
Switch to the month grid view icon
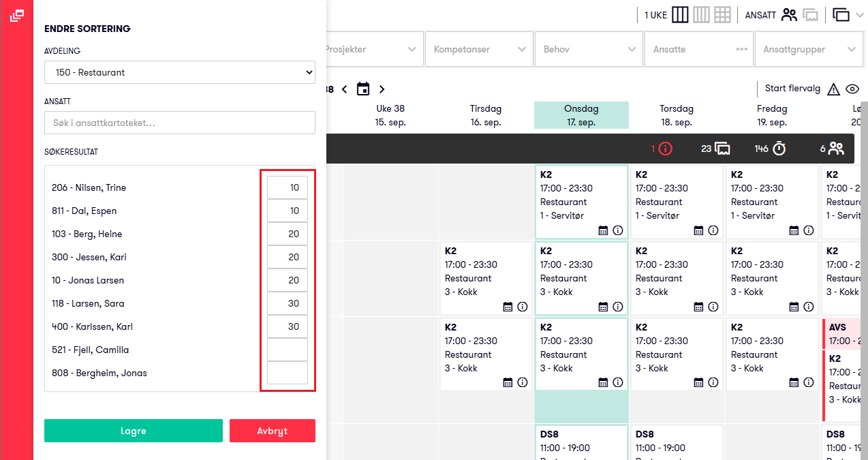722,15
